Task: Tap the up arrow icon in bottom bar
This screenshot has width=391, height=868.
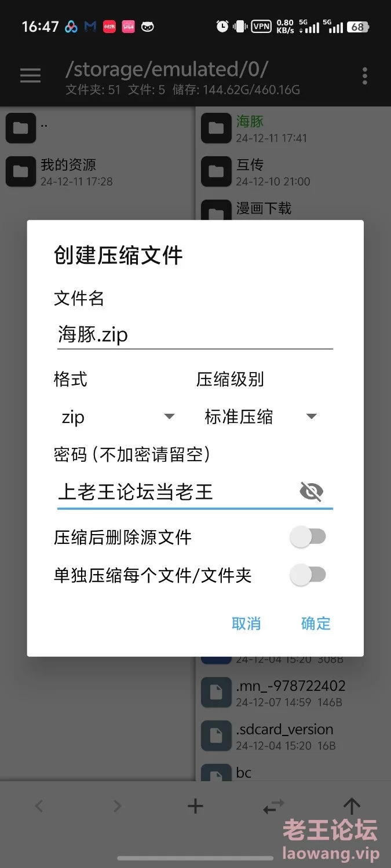Action: click(352, 806)
